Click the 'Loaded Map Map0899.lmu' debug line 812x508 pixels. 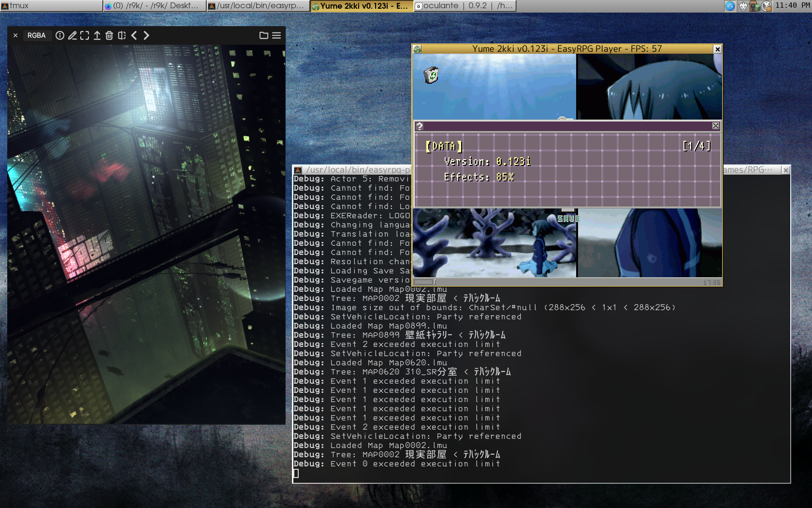(x=370, y=326)
